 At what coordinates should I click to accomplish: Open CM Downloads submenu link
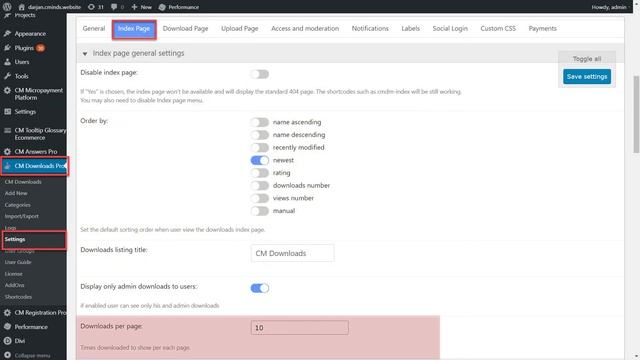tap(23, 182)
